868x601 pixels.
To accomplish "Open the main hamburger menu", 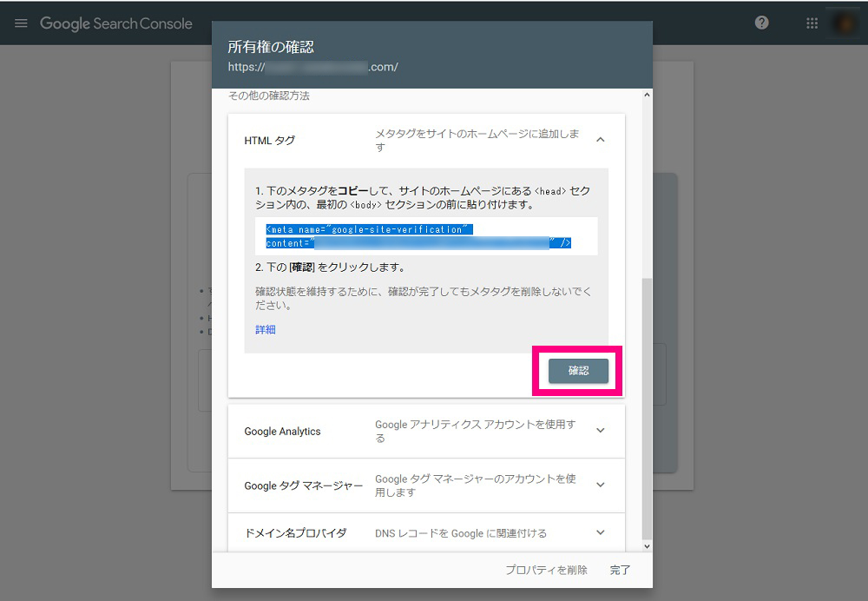I will point(21,23).
